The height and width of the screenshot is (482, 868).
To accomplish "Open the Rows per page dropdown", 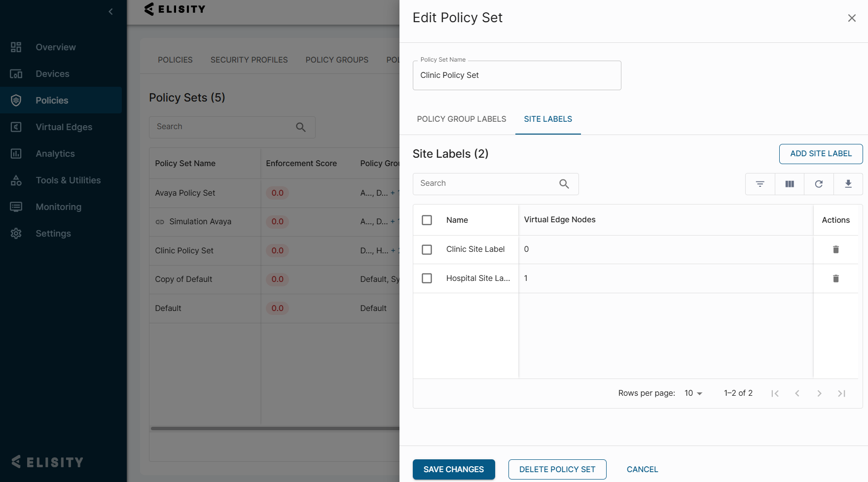I will coord(693,393).
